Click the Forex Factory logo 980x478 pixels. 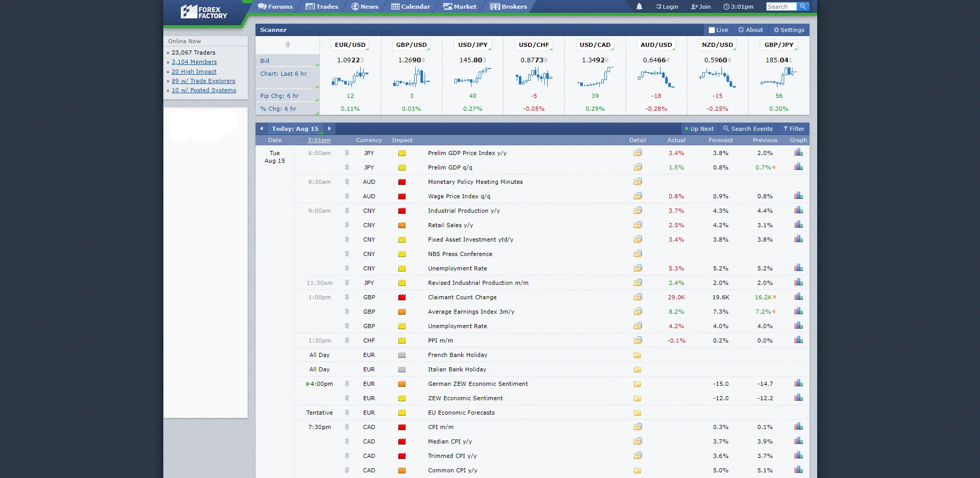204,12
